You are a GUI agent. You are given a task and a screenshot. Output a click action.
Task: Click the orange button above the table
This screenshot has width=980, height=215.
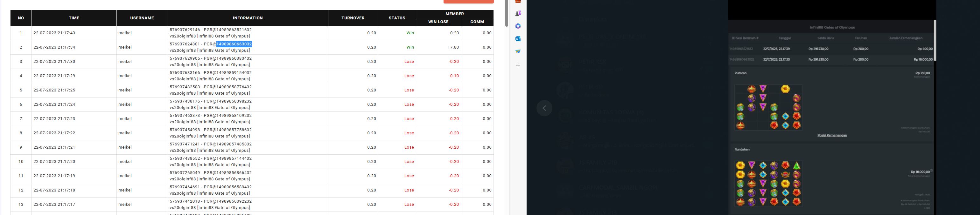coord(468,2)
